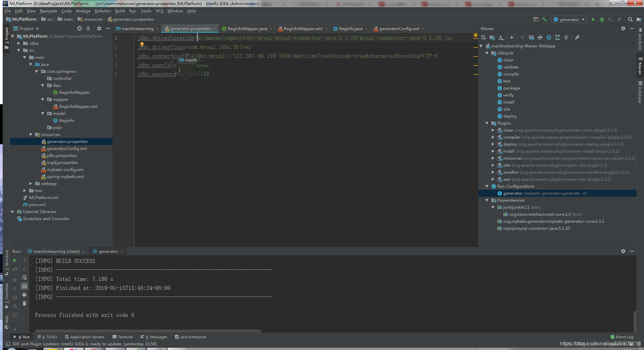Open 6: TODO tool window

pyautogui.click(x=47, y=337)
